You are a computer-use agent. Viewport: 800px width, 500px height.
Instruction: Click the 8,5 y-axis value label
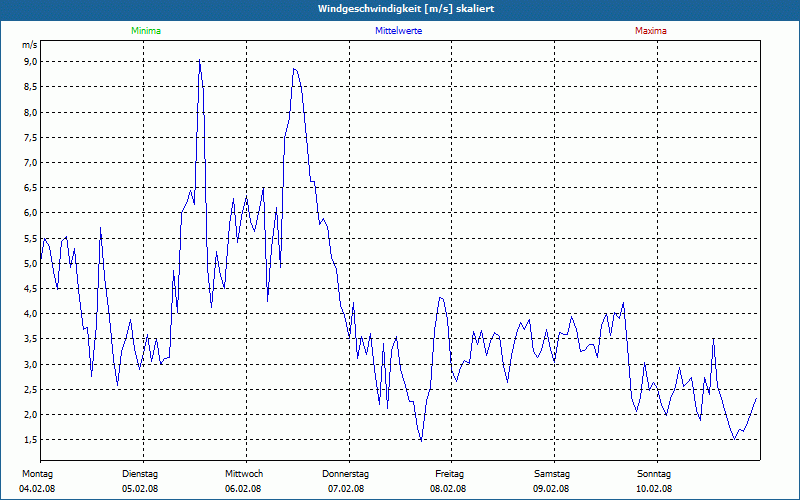(x=31, y=87)
